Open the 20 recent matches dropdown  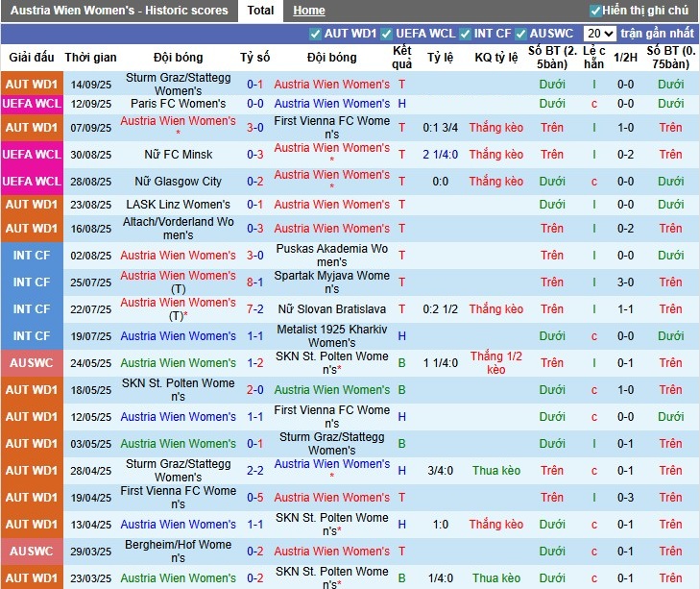point(599,34)
